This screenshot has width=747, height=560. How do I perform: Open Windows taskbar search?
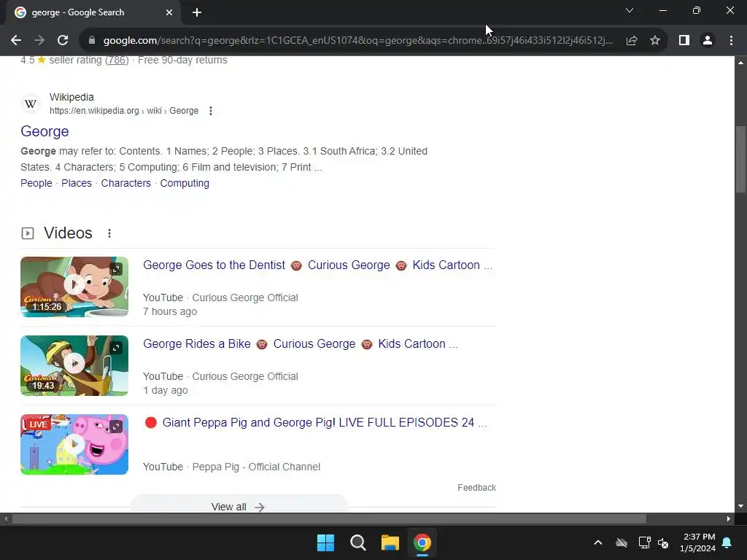point(357,542)
